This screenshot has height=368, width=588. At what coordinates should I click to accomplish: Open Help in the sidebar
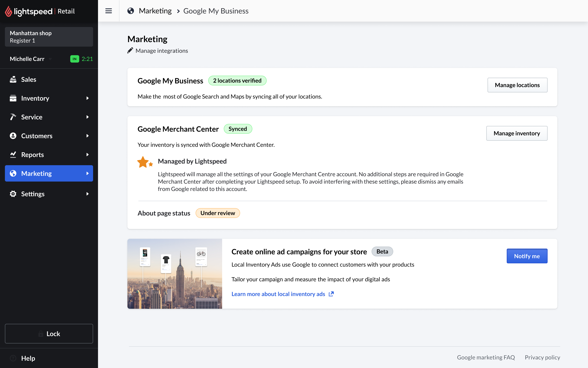(49, 358)
